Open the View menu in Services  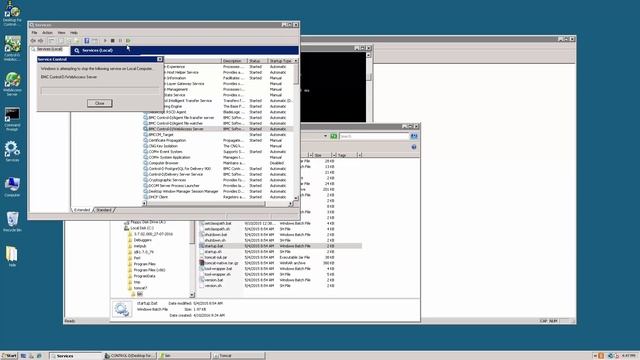click(x=61, y=33)
